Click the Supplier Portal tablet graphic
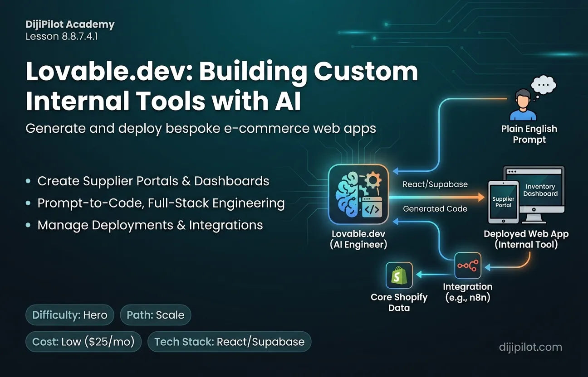The image size is (588, 377). pos(504,202)
